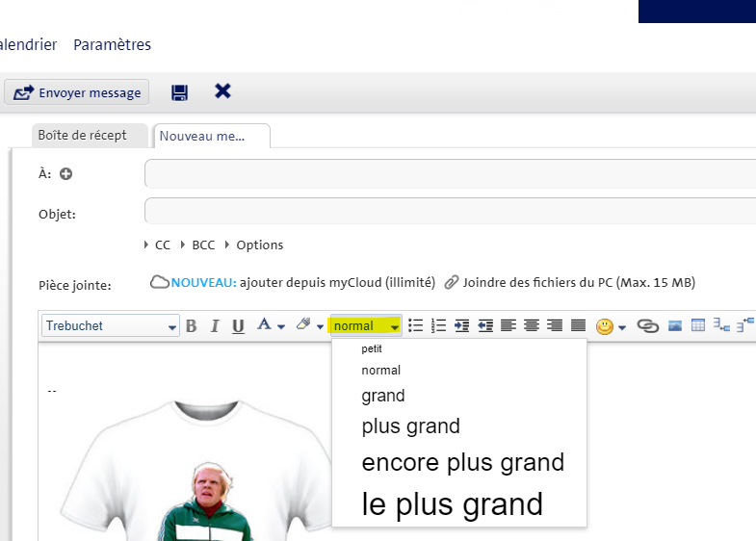
Task: Click the cloud icon beside NOUVEAU
Action: 159,282
